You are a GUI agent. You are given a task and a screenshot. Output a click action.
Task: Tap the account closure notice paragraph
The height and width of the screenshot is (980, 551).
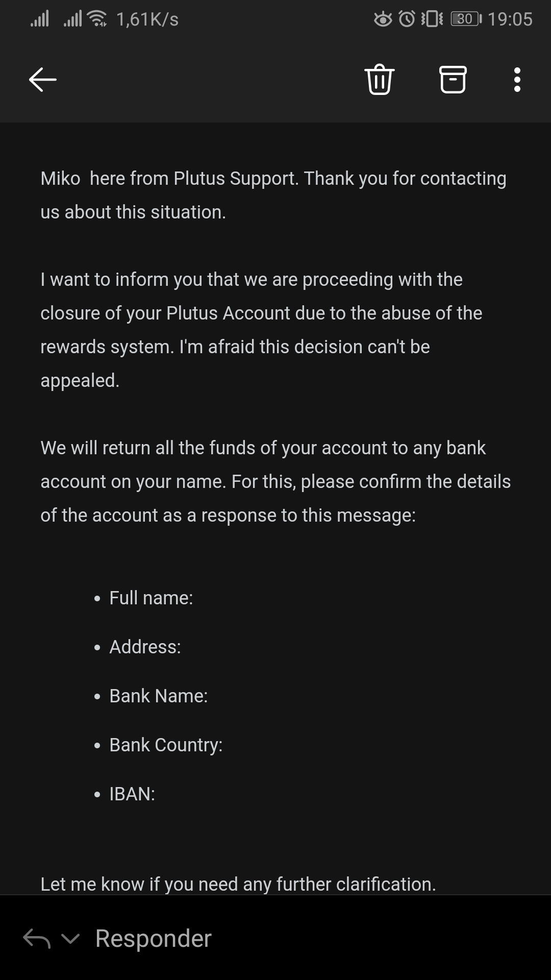[261, 330]
